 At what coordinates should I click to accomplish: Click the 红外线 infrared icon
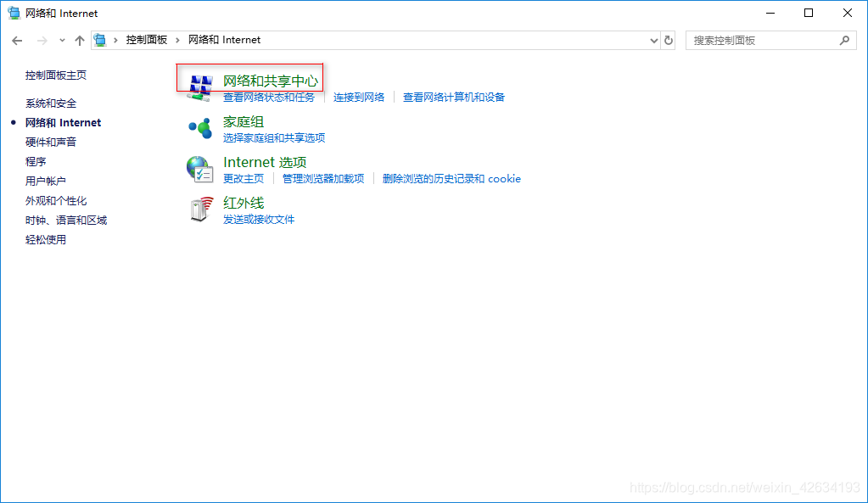point(201,210)
